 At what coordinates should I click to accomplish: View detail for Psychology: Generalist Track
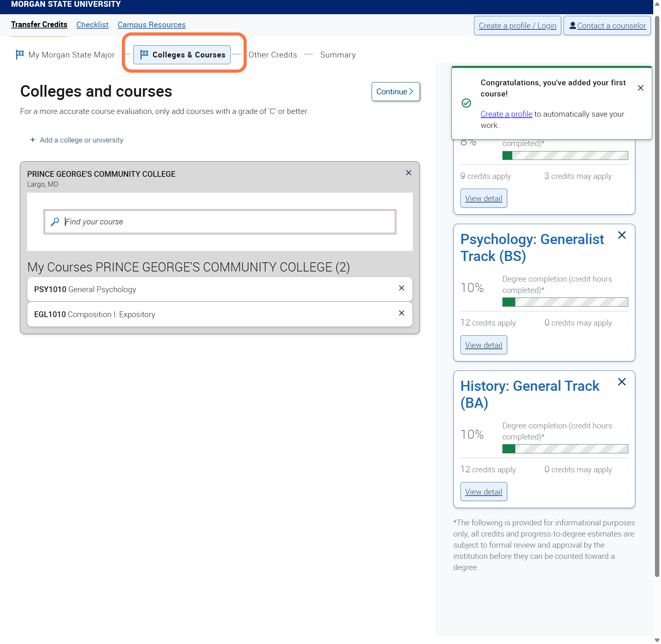point(483,345)
